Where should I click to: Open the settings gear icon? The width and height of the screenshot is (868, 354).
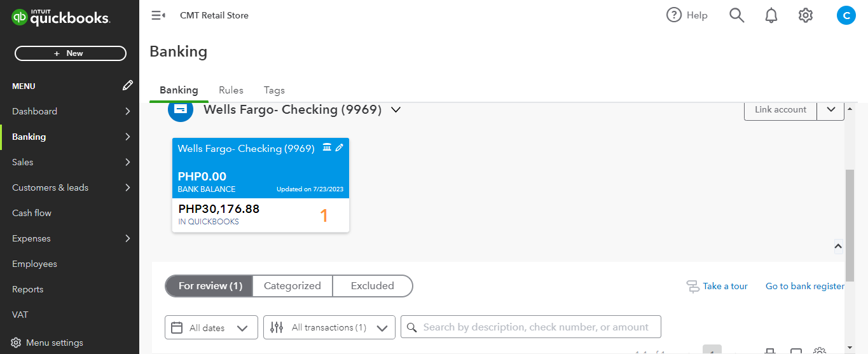point(806,15)
